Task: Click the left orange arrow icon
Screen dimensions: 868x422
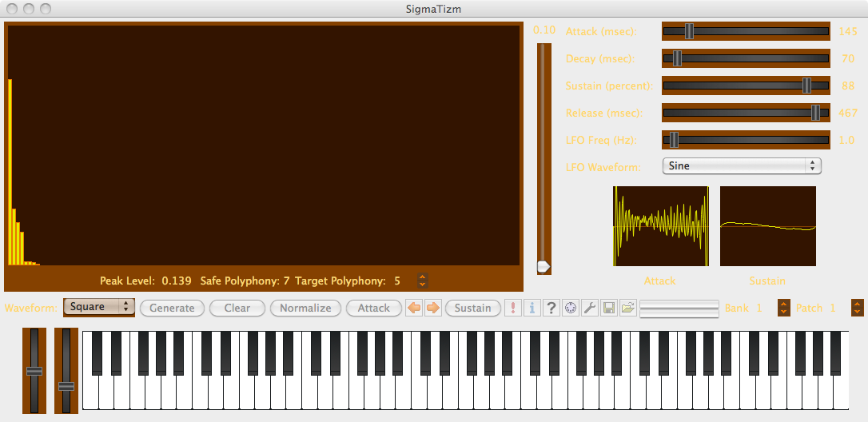Action: pos(414,308)
